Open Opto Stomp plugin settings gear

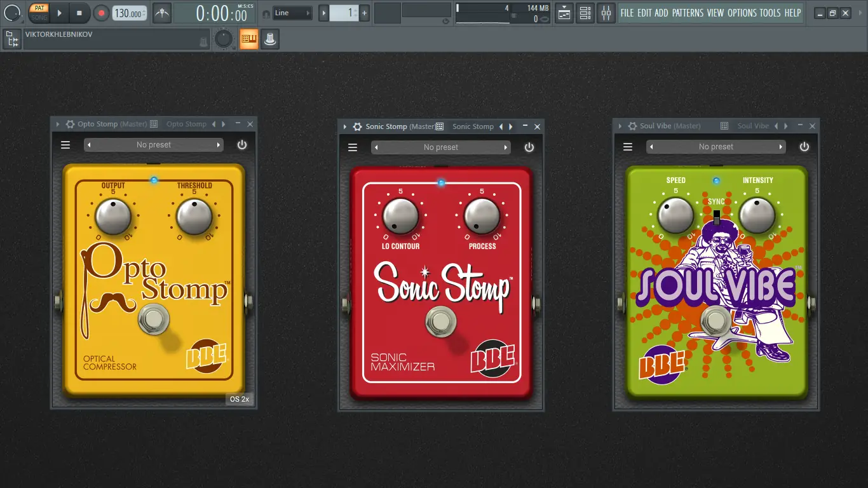point(70,125)
